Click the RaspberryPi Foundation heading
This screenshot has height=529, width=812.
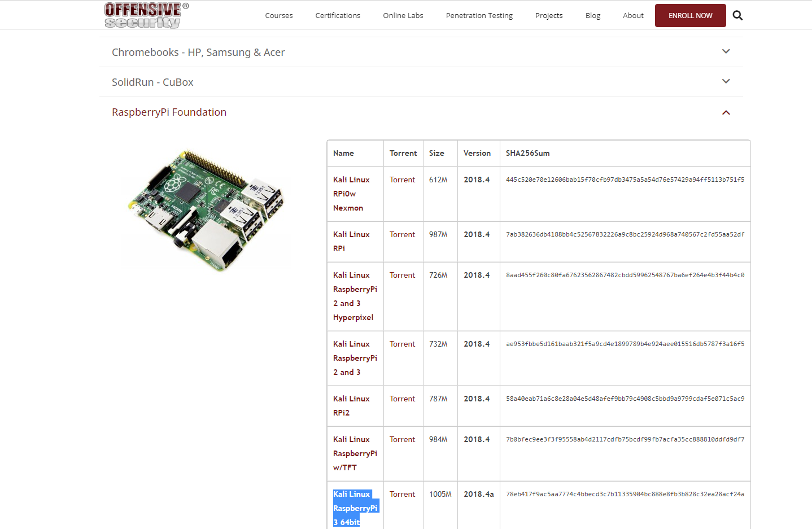click(169, 112)
